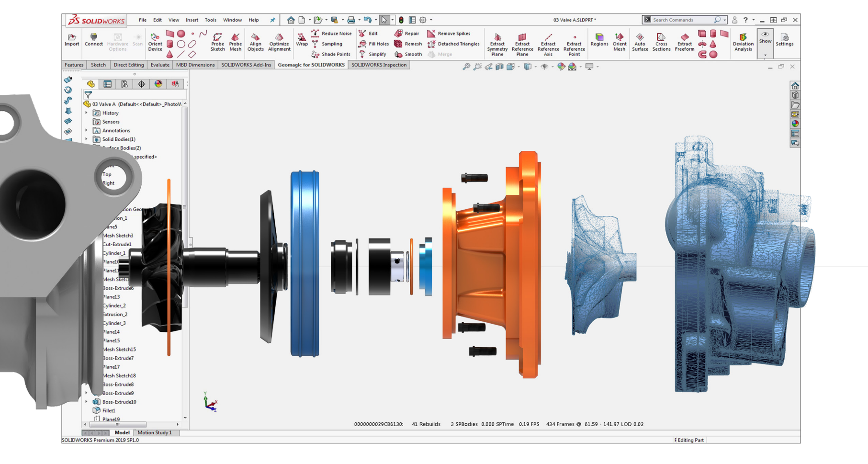This screenshot has height=464, width=868.
Task: Toggle the pin on the menu bar
Action: 272,20
